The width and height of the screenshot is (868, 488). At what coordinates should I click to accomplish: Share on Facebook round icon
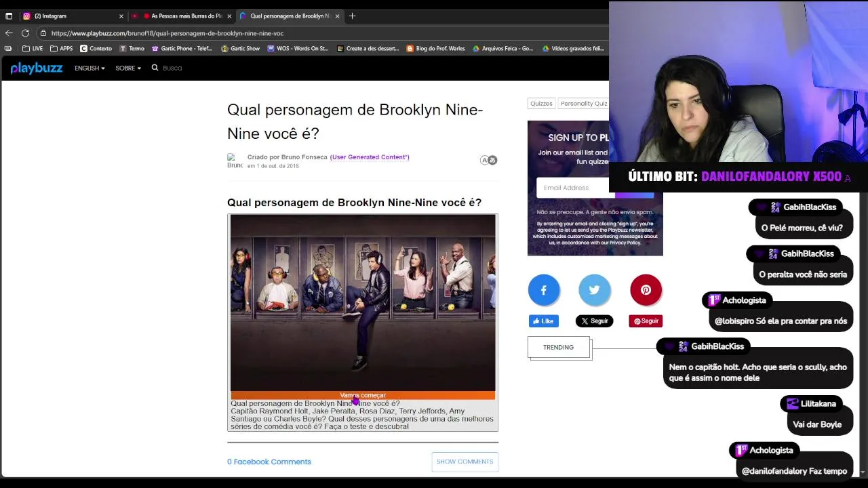pyautogui.click(x=544, y=290)
